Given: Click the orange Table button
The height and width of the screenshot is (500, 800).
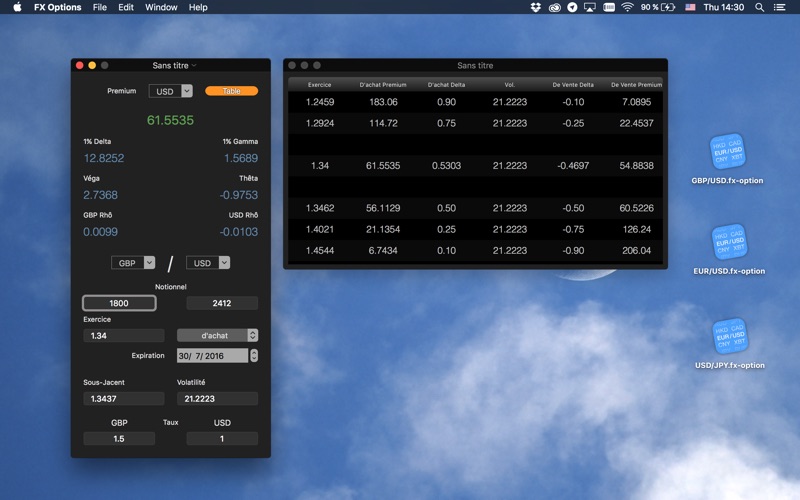Looking at the screenshot, I should click(x=232, y=91).
